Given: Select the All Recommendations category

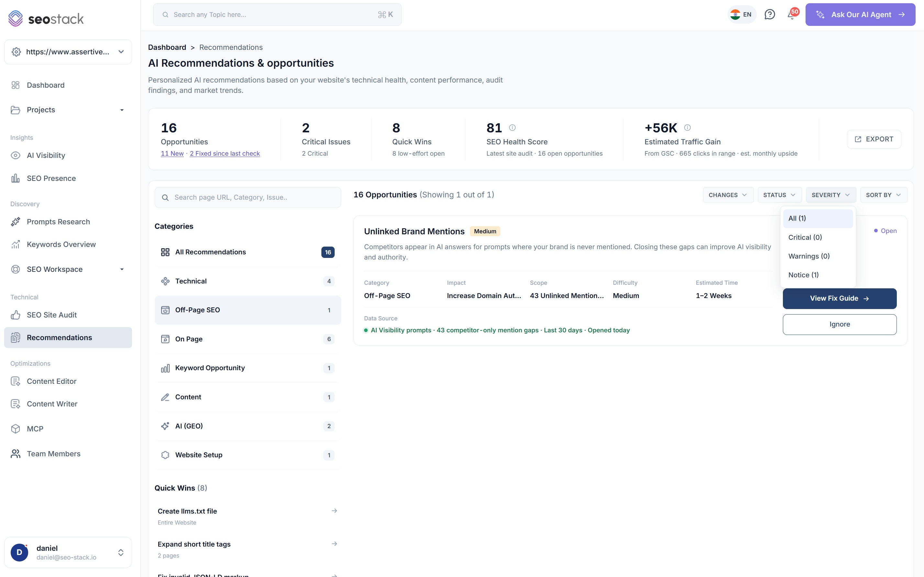Looking at the screenshot, I should pos(247,252).
